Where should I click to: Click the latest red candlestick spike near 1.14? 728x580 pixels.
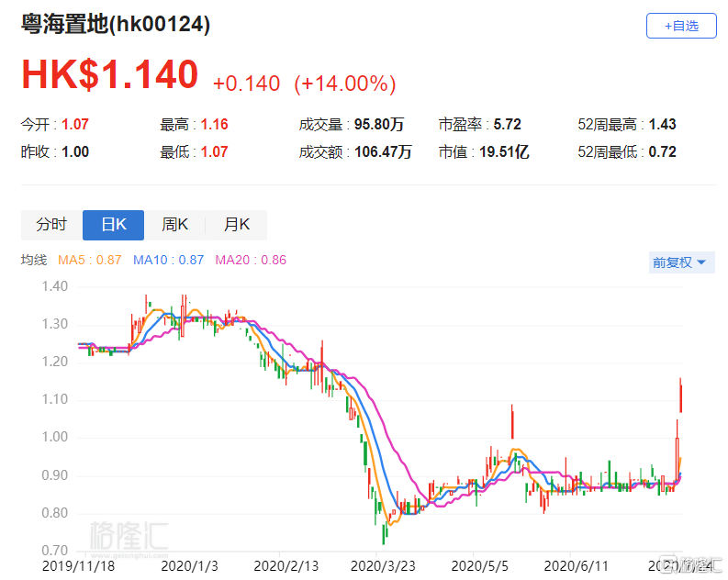(681, 395)
